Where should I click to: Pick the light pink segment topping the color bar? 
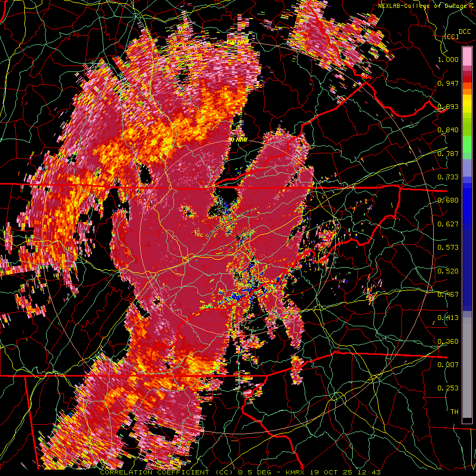coord(467,57)
